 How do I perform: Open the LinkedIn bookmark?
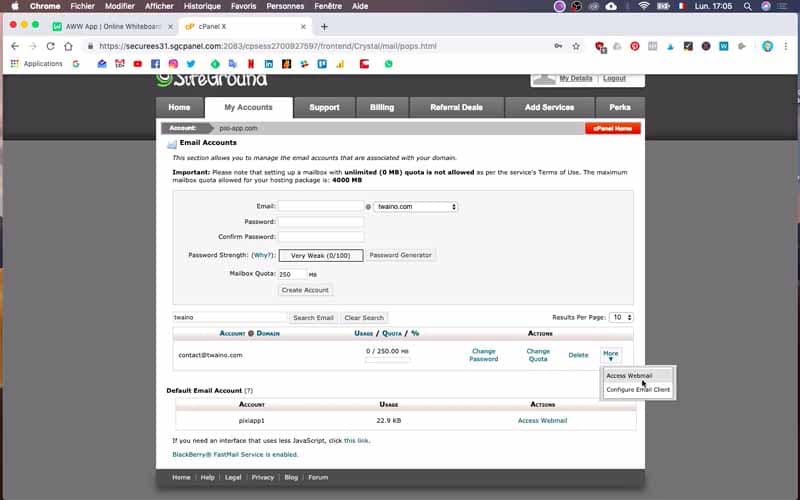click(268, 64)
